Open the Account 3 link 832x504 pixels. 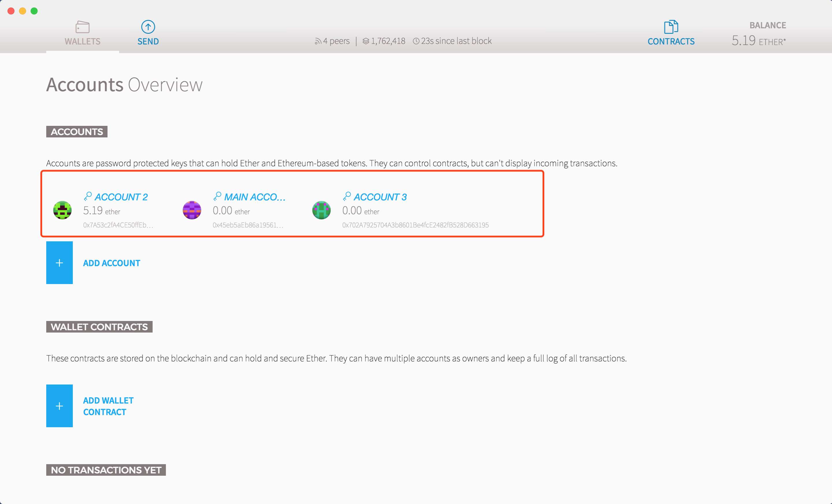(380, 197)
